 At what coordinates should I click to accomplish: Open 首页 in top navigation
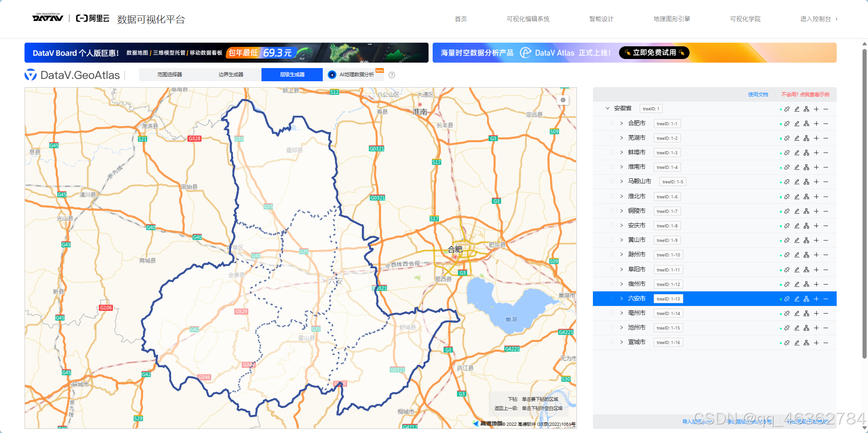tap(461, 19)
